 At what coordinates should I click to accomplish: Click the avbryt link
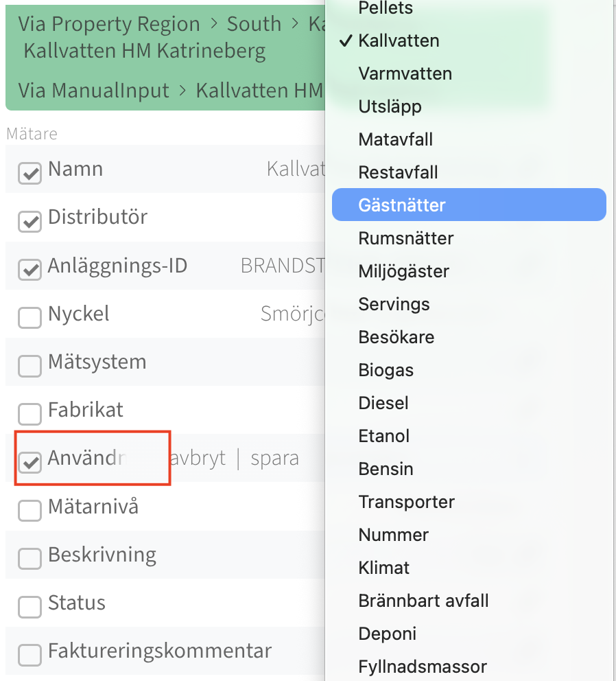(198, 458)
